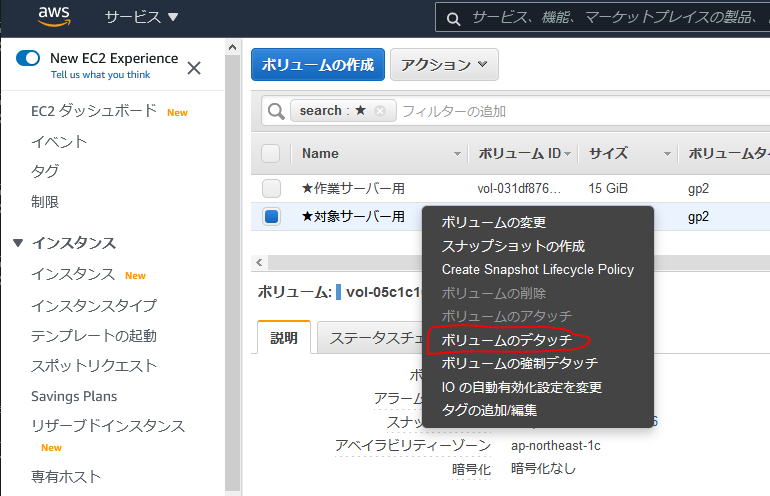Select タグの追加/編集 in context menu
Image resolution: width=770 pixels, height=496 pixels.
pyautogui.click(x=489, y=410)
